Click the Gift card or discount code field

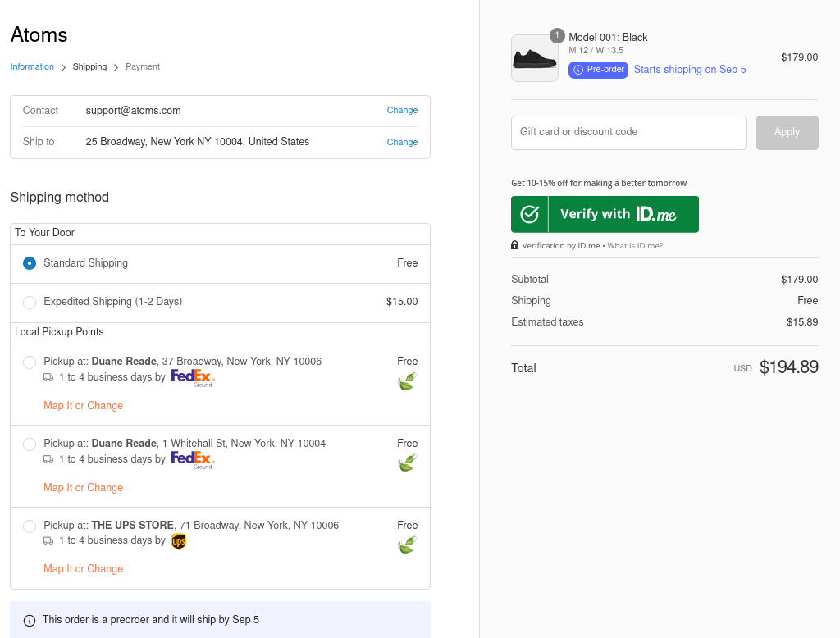click(x=629, y=132)
